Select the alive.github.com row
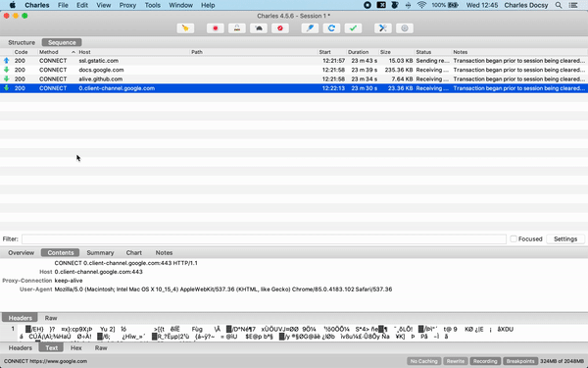The width and height of the screenshot is (588, 368). pos(294,79)
